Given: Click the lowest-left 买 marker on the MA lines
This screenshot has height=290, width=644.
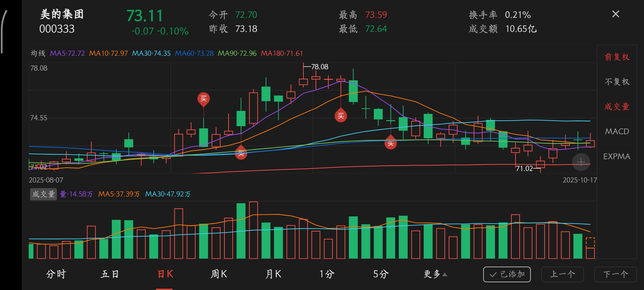Looking at the screenshot, I should point(241,153).
